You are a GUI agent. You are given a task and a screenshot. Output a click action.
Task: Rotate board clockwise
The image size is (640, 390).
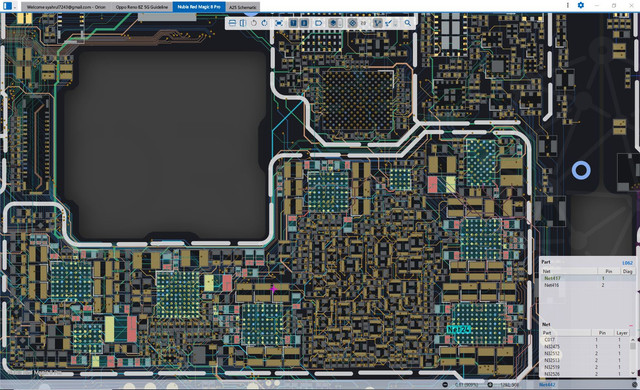coord(264,23)
